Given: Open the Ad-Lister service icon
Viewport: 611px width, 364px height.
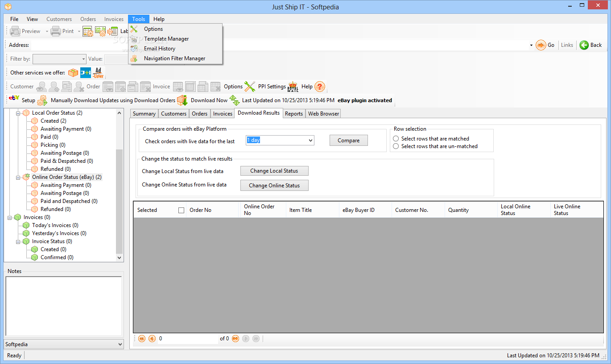Looking at the screenshot, I should pos(98,73).
